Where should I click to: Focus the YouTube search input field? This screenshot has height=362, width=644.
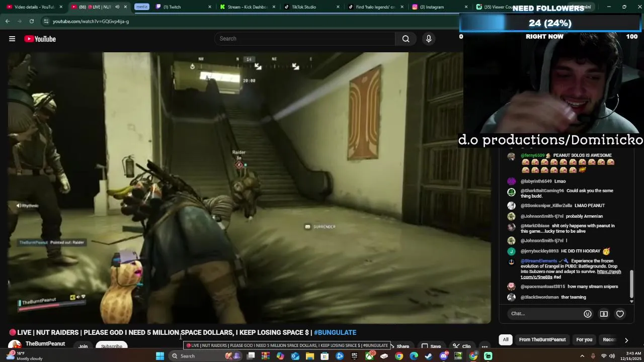[x=305, y=39]
